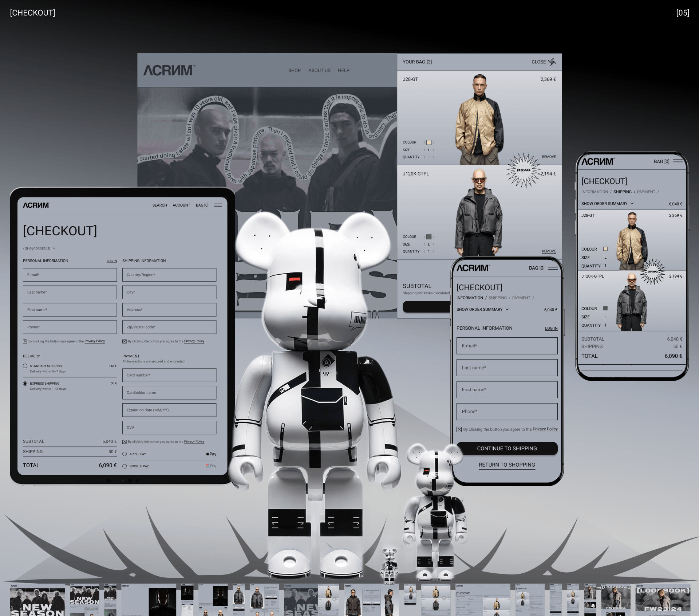Open the About Us menu item
The width and height of the screenshot is (699, 616).
click(x=319, y=70)
